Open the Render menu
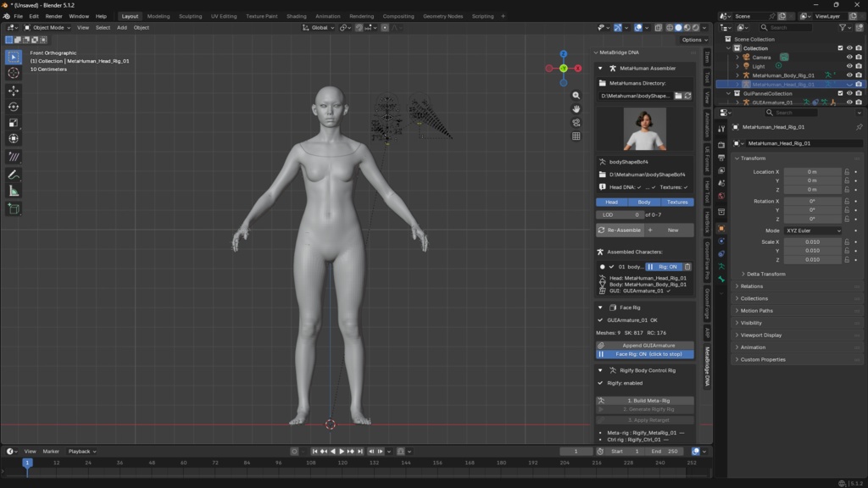The height and width of the screenshot is (488, 868). 53,16
